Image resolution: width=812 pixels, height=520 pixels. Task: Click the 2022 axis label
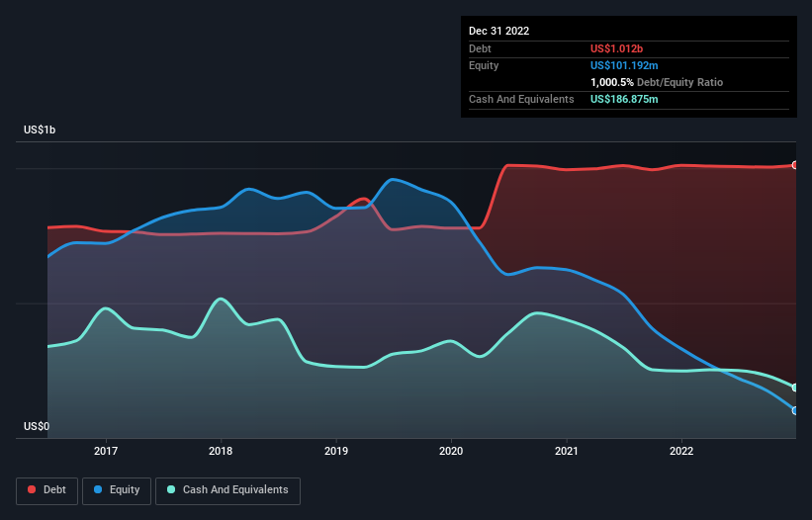click(x=681, y=451)
